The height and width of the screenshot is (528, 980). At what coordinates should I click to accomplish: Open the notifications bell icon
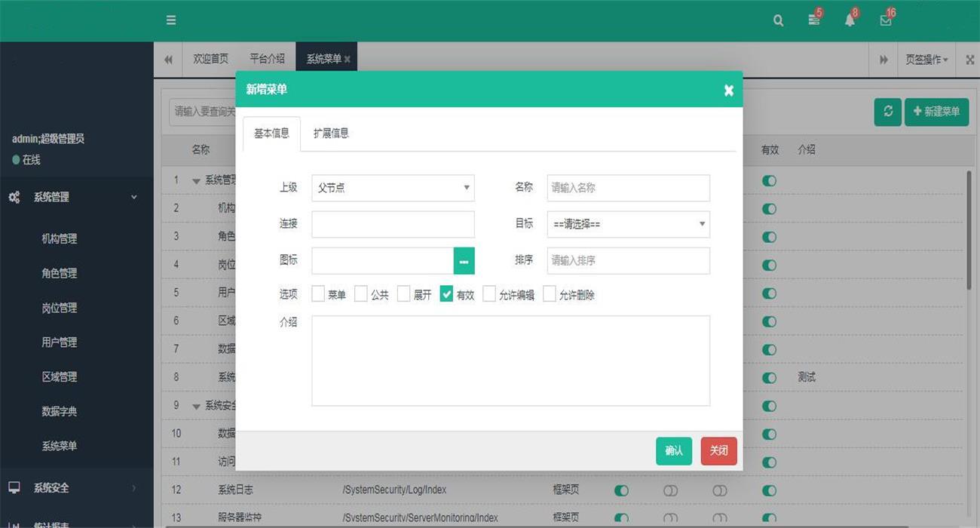click(850, 20)
